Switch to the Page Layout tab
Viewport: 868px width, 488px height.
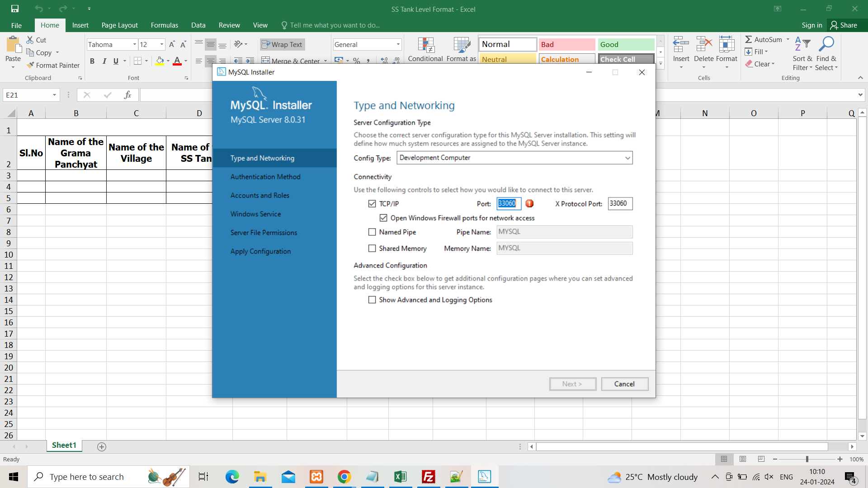(119, 25)
